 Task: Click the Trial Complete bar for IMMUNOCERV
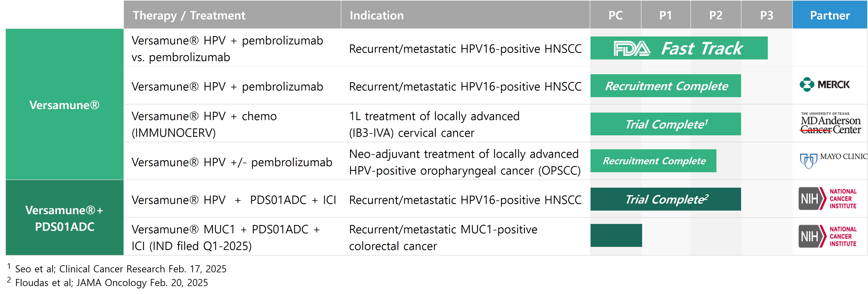tap(666, 124)
